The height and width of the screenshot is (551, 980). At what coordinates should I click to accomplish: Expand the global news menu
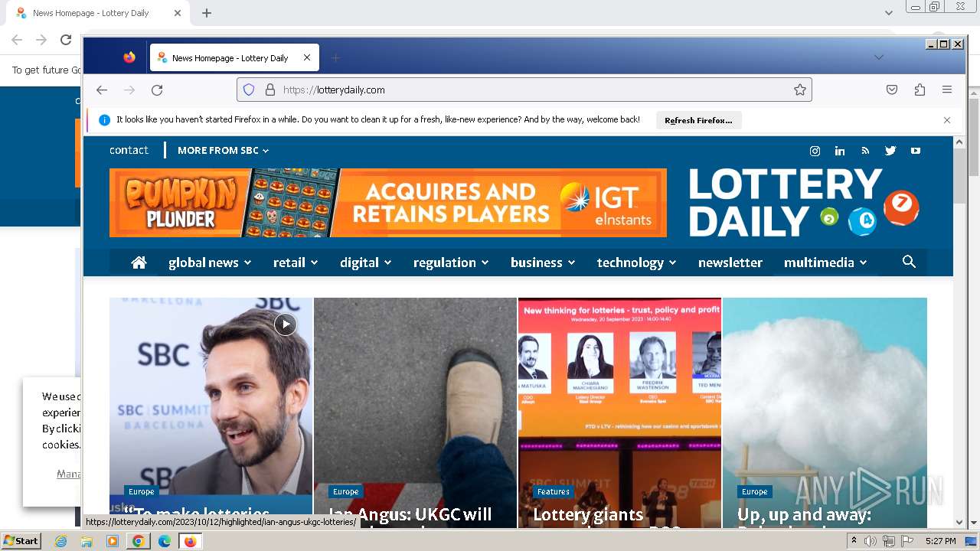(210, 262)
